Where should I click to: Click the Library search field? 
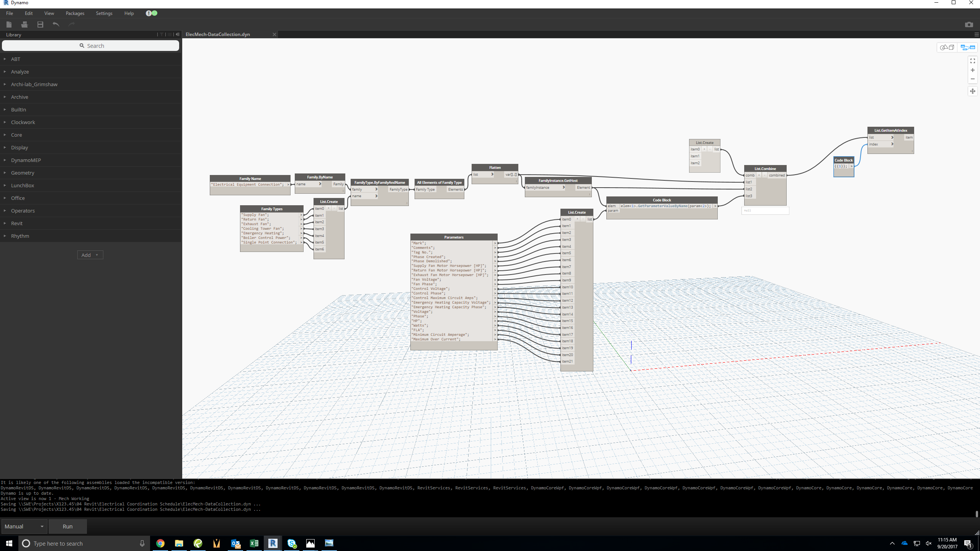click(91, 46)
